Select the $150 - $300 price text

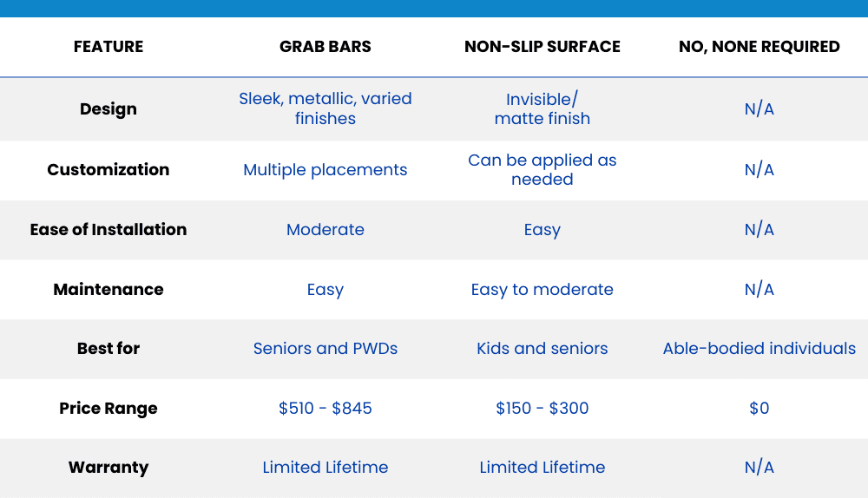click(x=542, y=409)
